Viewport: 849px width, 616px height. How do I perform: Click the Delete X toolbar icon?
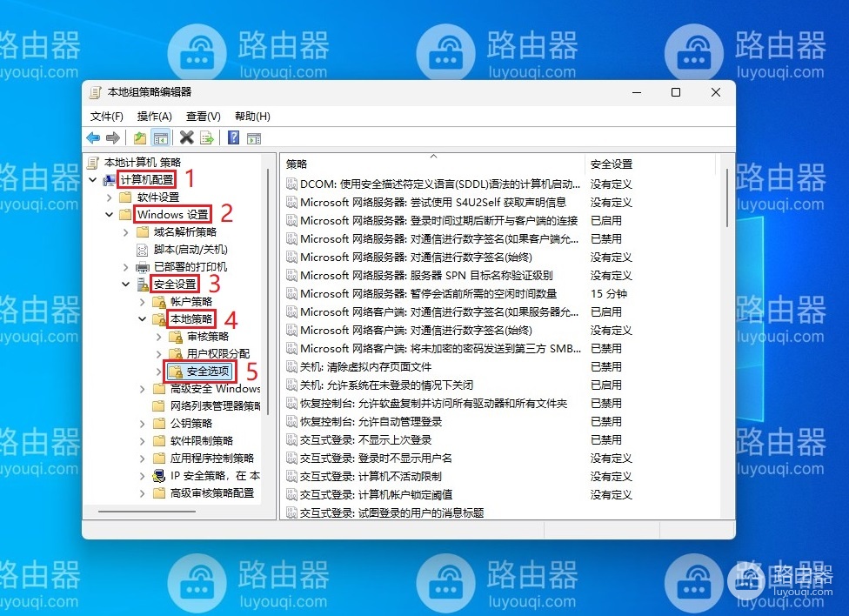point(187,138)
